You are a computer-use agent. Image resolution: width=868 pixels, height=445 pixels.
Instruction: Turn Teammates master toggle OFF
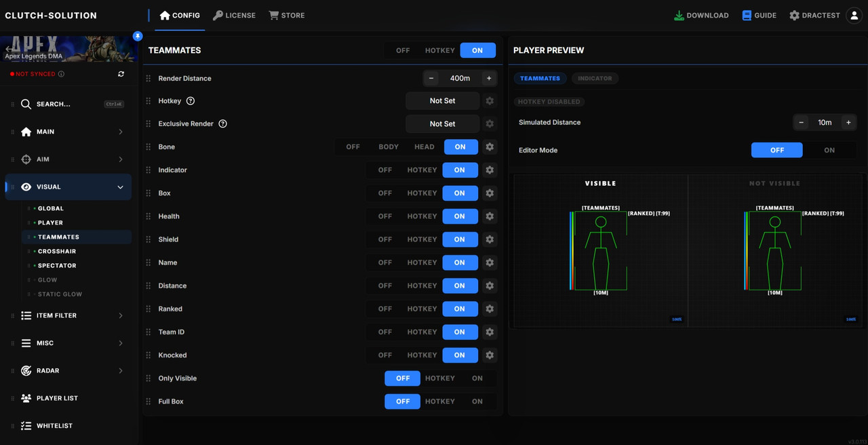[x=403, y=50]
